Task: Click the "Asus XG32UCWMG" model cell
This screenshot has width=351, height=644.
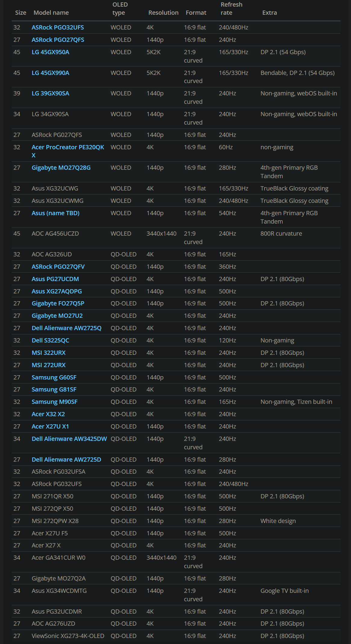Action: pos(58,201)
